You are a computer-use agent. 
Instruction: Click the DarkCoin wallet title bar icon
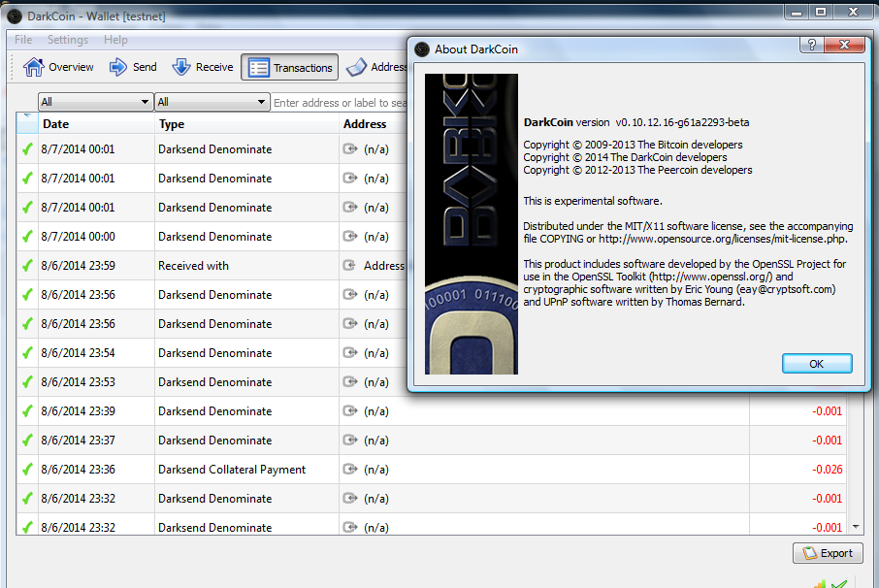pos(15,16)
